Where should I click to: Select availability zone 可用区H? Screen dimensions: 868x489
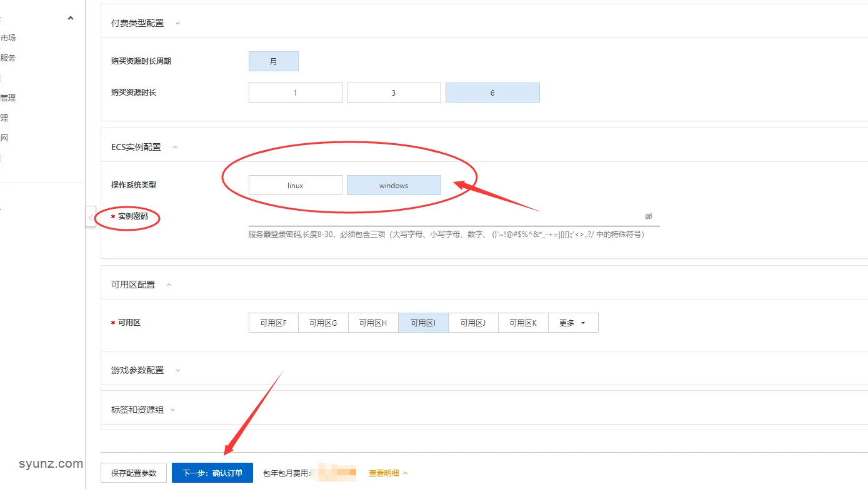373,323
